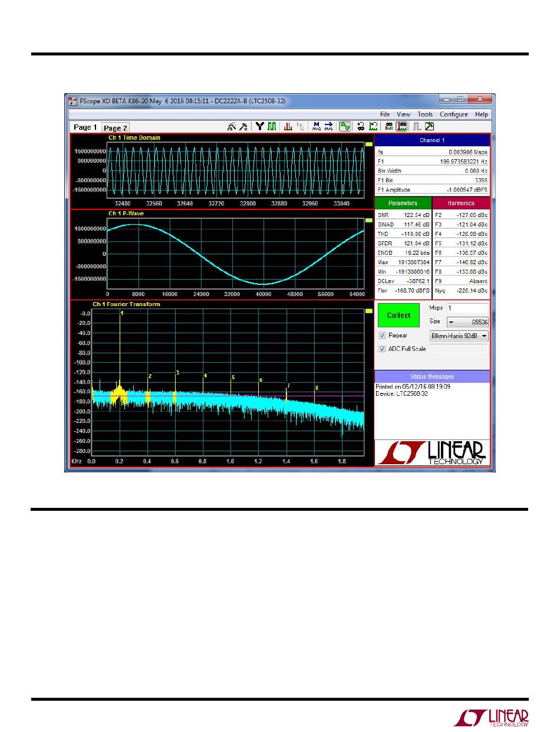Image resolution: width=560 pixels, height=732 pixels.
Task: Click the green indicator on P-Wave plot
Action: (x=369, y=219)
